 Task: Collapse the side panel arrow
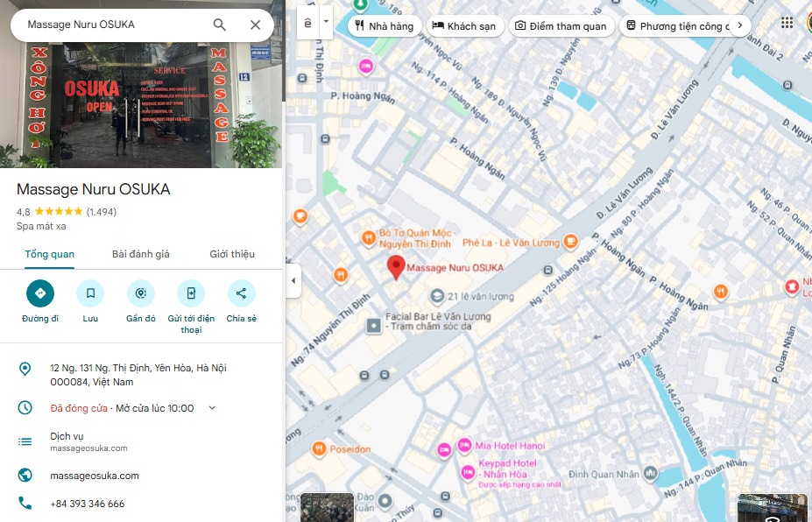(293, 280)
